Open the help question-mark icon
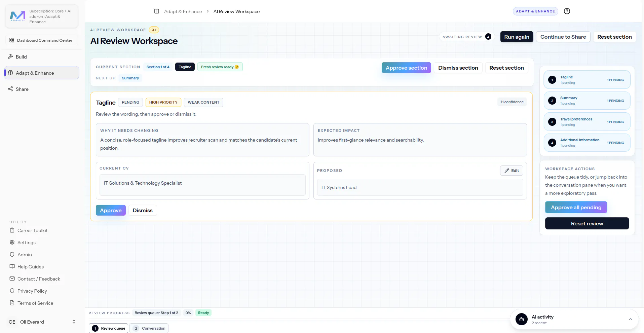 click(x=567, y=11)
